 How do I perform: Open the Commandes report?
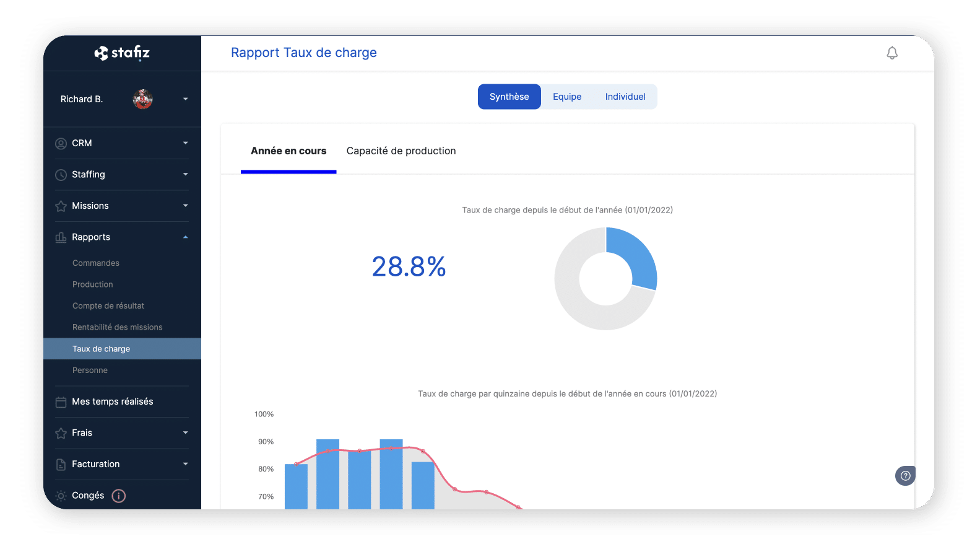(x=96, y=263)
